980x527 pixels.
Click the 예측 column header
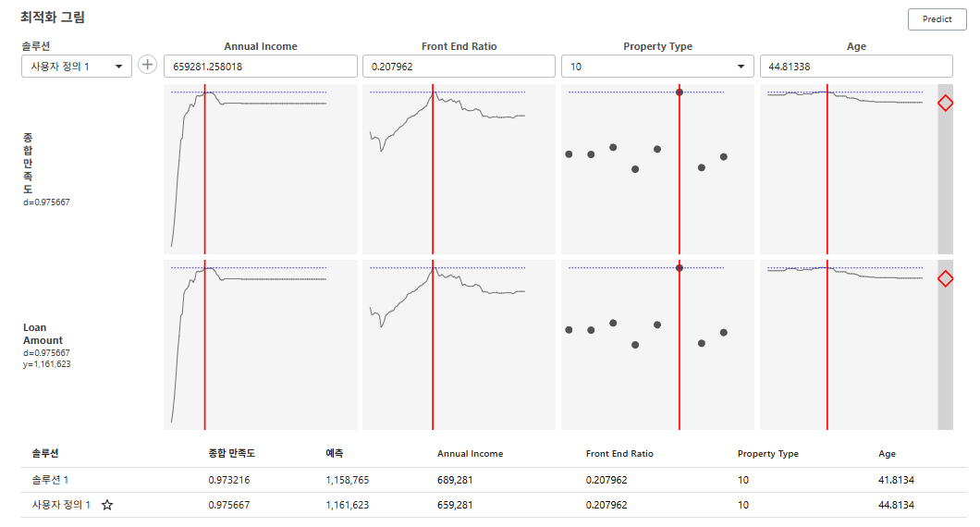335,454
